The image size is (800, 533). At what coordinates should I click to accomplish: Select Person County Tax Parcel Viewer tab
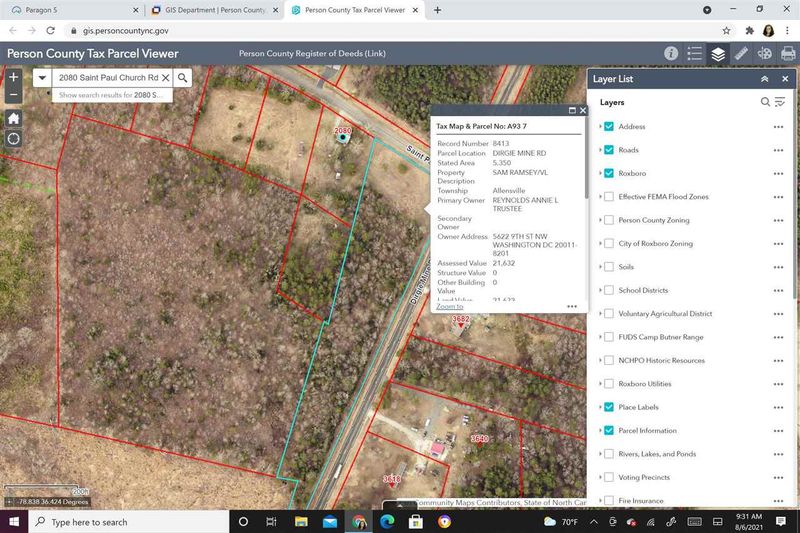coord(355,10)
